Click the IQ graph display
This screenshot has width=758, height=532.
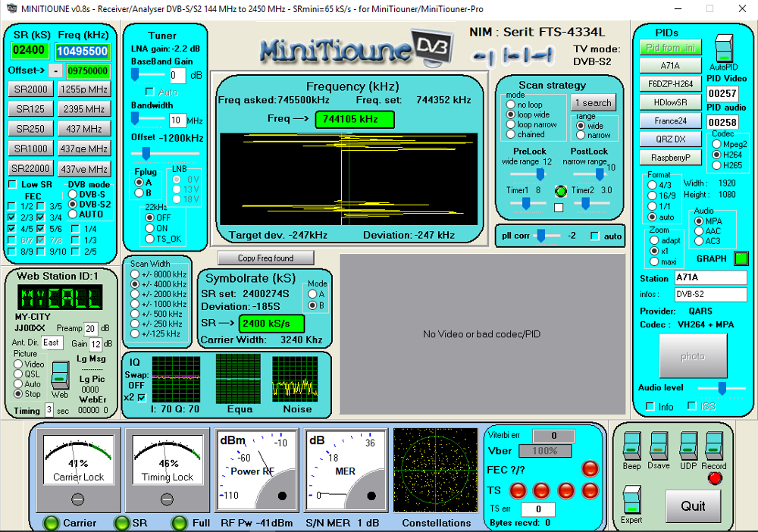tap(176, 380)
